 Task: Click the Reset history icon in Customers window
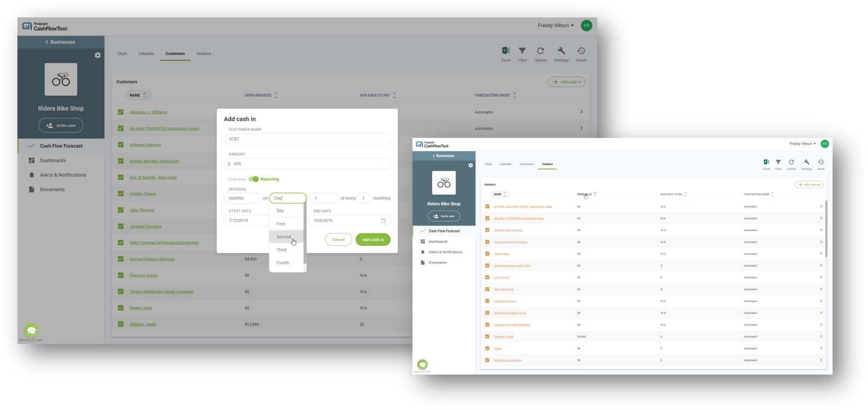[581, 51]
